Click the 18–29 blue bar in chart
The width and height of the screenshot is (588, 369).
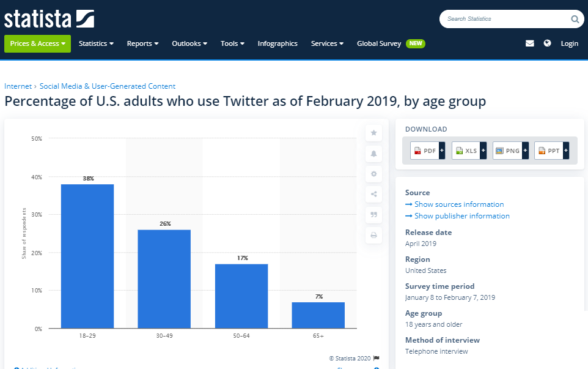[87, 256]
